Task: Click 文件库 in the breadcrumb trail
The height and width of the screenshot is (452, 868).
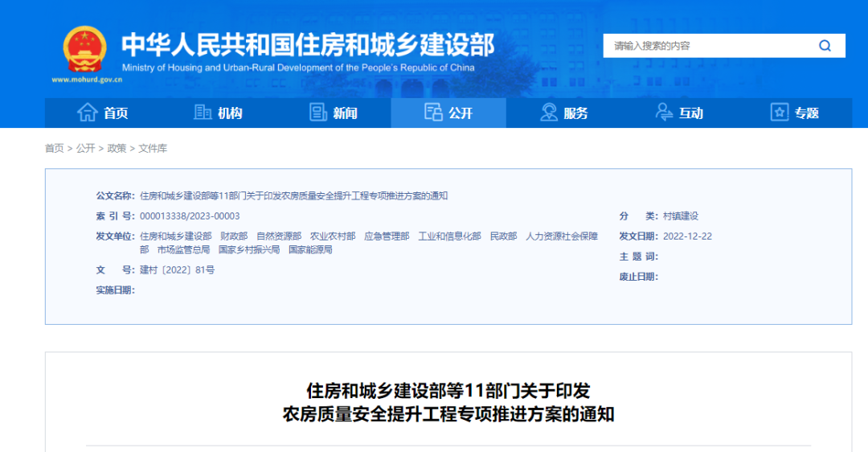Action: point(153,148)
